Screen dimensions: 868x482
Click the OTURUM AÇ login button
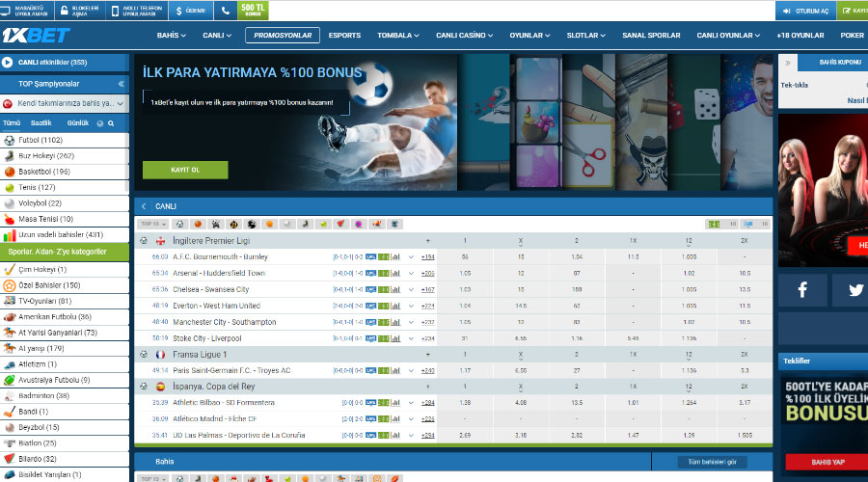pyautogui.click(x=806, y=11)
